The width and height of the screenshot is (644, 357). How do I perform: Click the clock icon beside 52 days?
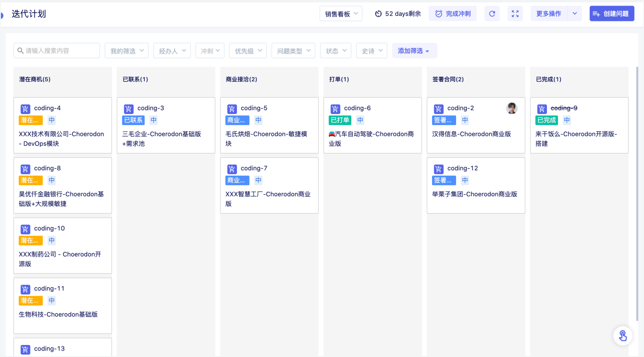tap(378, 14)
